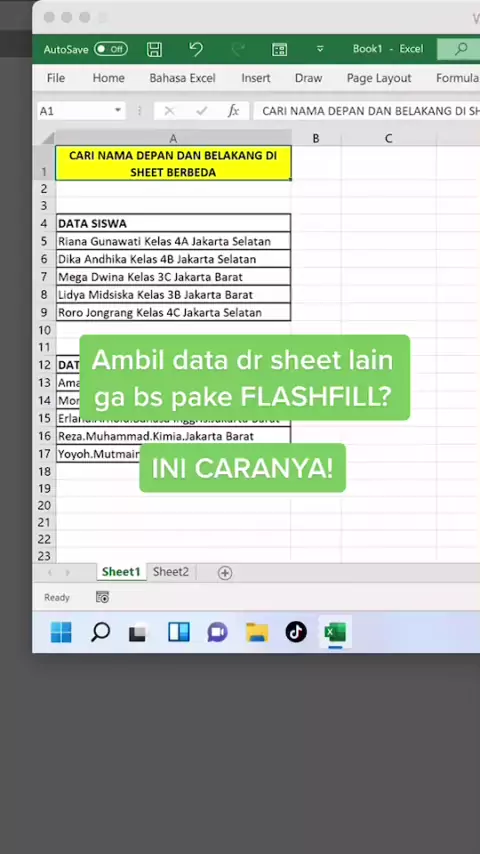480x854 pixels.
Task: Click column B header
Action: coord(316,138)
